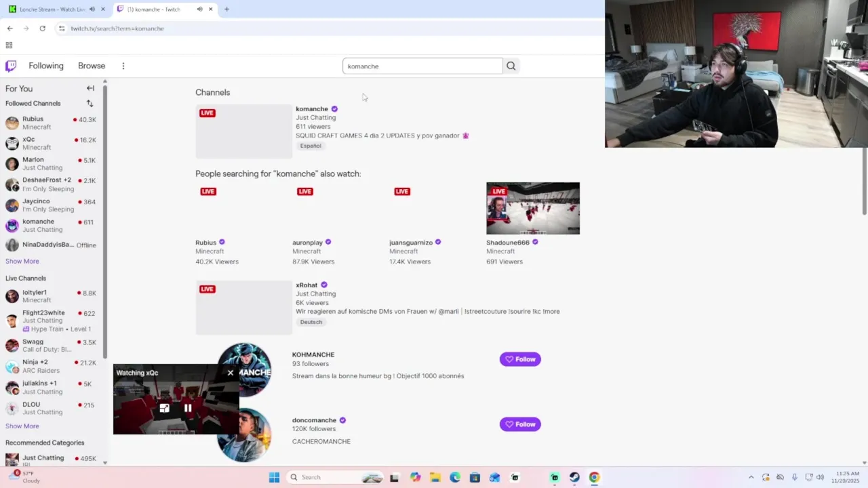Open Swagg Call of Duty channel
Image resolution: width=868 pixels, height=488 pixels.
pos(51,346)
